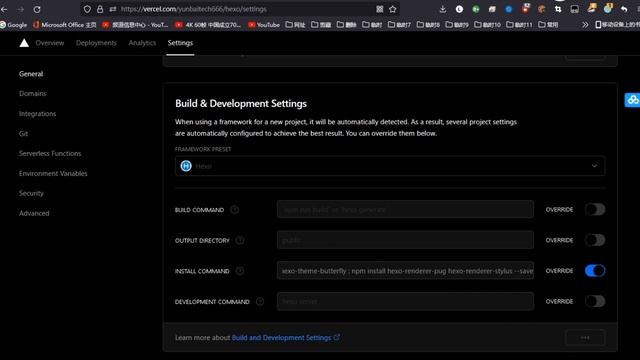Click the Development Command help question icon
640x360 pixels.
point(260,302)
